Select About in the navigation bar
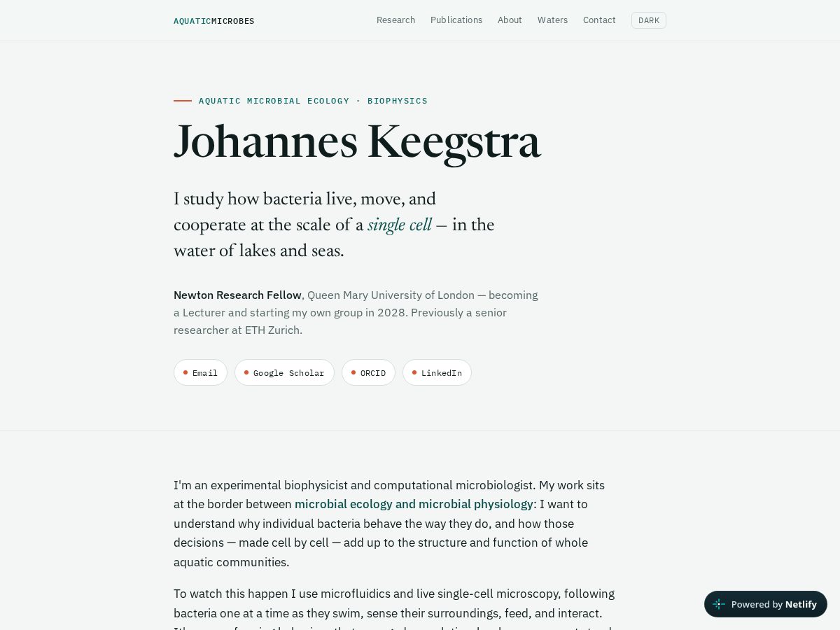Screen dimensions: 840x630 pyautogui.click(x=510, y=20)
